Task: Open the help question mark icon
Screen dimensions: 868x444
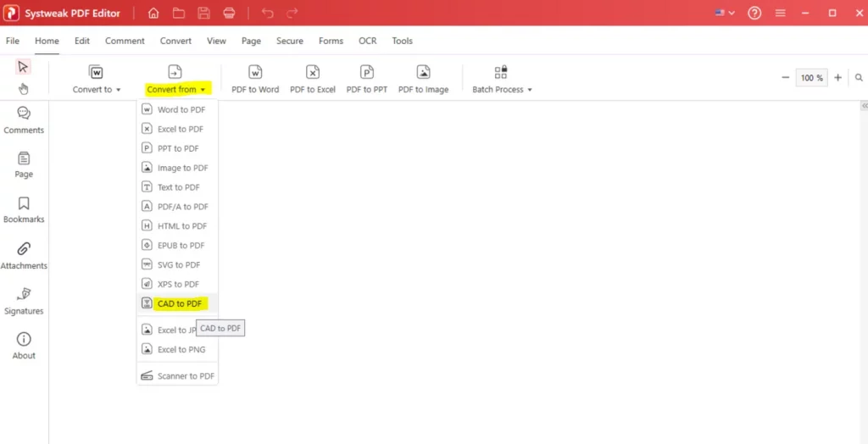Action: click(754, 14)
